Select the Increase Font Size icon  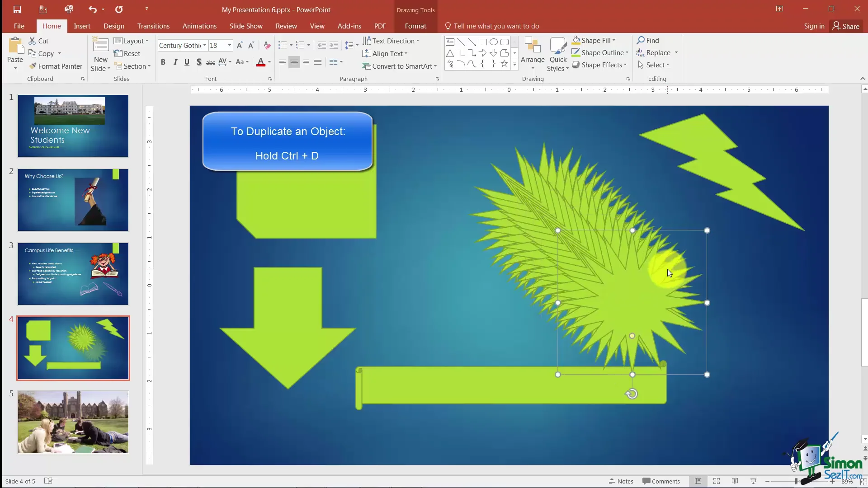pyautogui.click(x=240, y=45)
